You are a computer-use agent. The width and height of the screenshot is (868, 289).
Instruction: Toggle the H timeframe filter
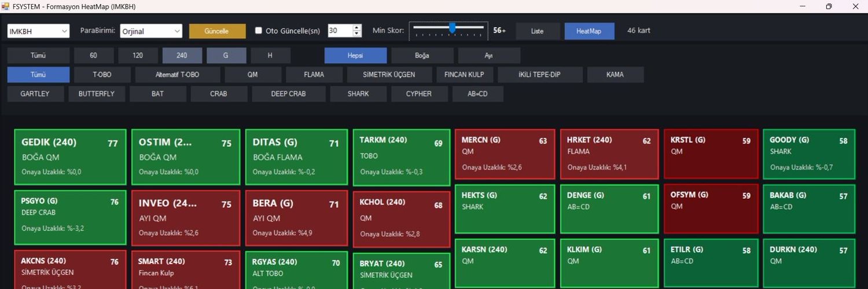click(270, 55)
